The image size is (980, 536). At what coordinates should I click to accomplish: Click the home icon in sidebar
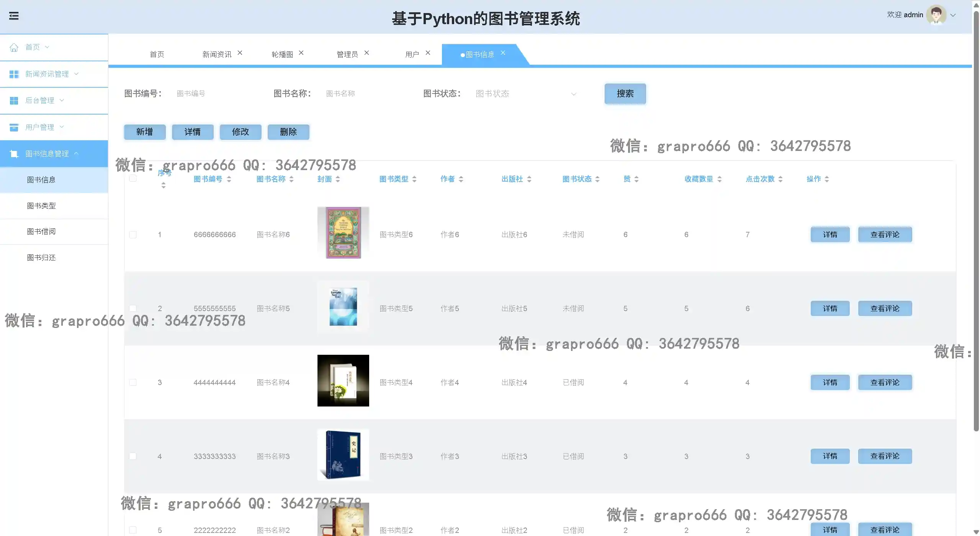[x=14, y=47]
